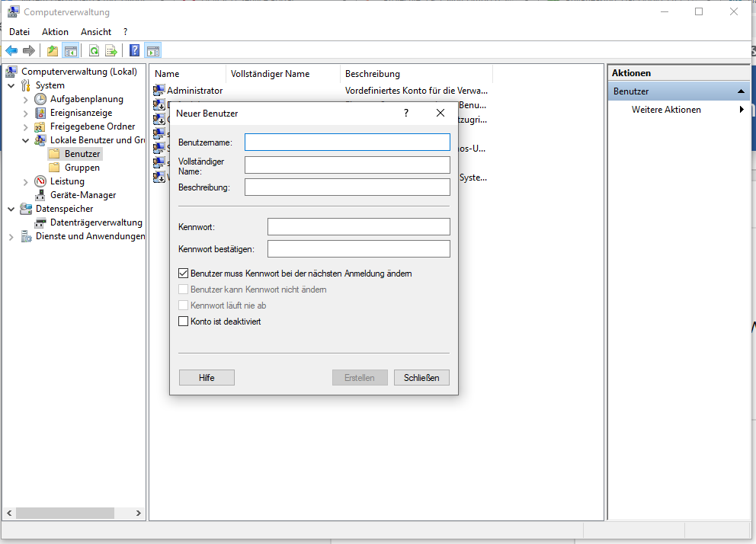The height and width of the screenshot is (544, 756).
Task: Collapse the Datenspeicher node
Action: pyautogui.click(x=11, y=209)
